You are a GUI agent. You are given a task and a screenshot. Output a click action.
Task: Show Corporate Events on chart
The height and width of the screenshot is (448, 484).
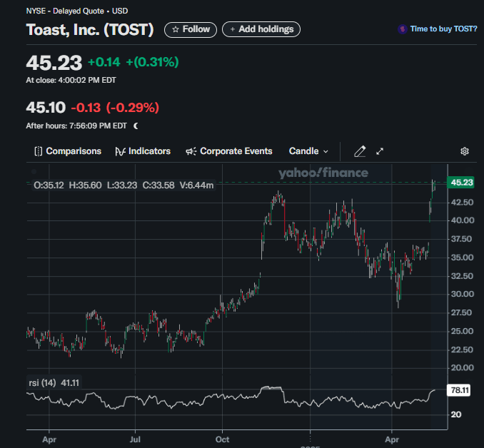tap(228, 151)
